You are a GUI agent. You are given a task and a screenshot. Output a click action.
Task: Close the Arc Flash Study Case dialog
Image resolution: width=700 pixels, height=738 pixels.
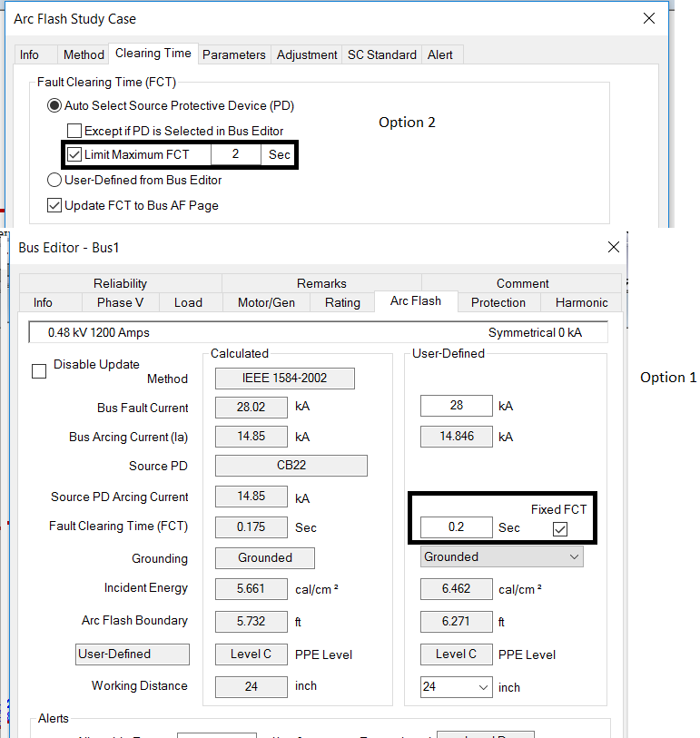648,18
